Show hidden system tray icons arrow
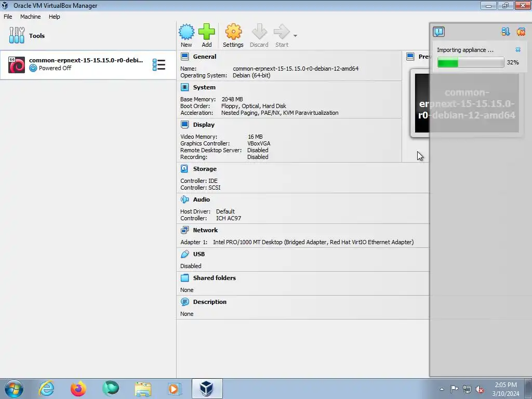This screenshot has height=399, width=532. [x=442, y=390]
